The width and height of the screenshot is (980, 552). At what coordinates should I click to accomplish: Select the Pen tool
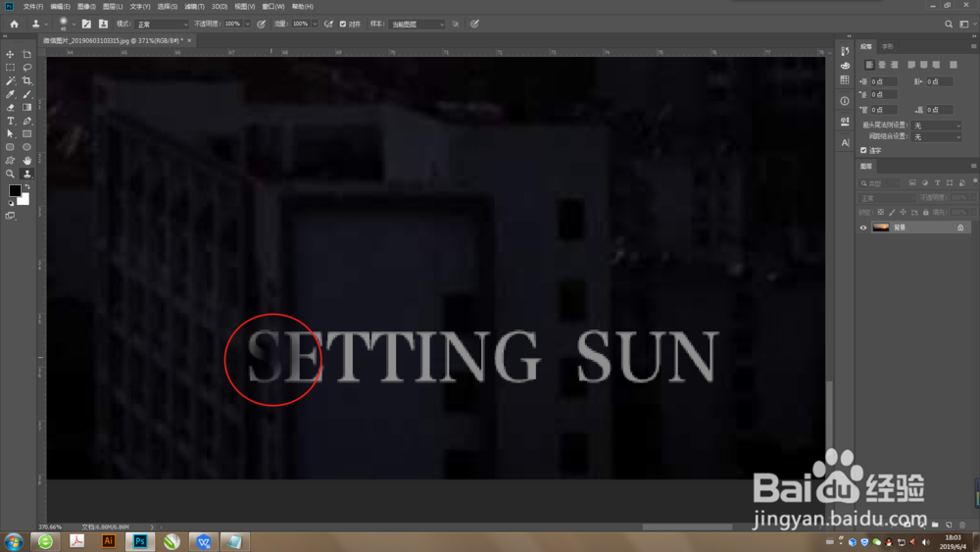tap(26, 121)
